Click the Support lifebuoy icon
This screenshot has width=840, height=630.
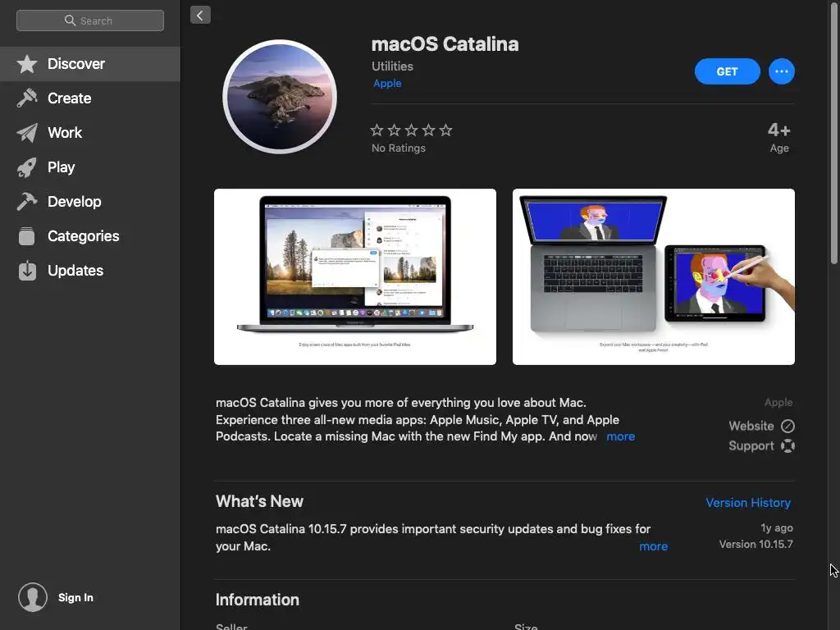click(787, 445)
